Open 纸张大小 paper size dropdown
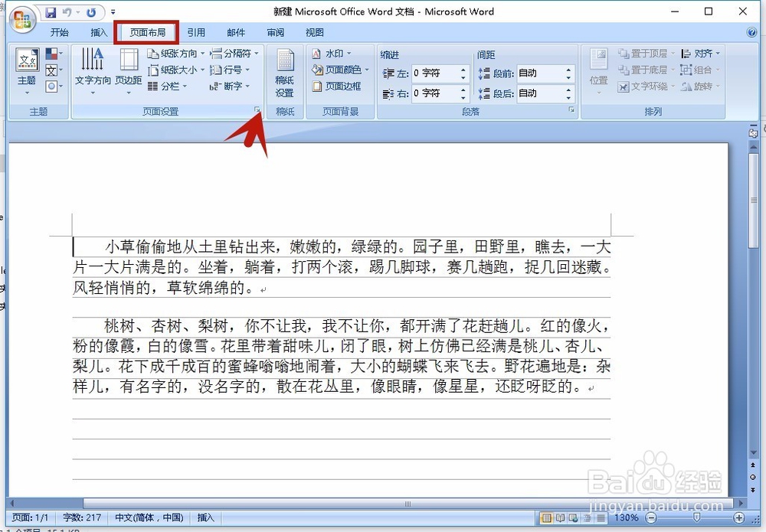 (x=176, y=70)
